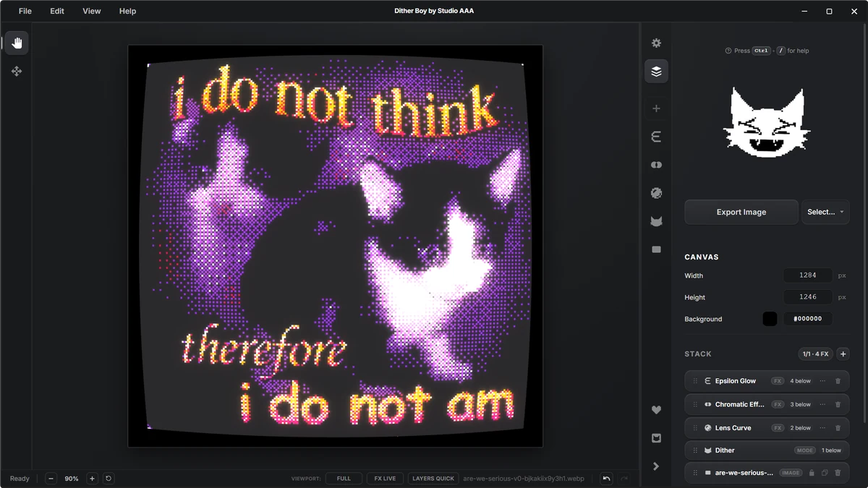
Task: Click the Dither row drag handle
Action: [x=695, y=450]
